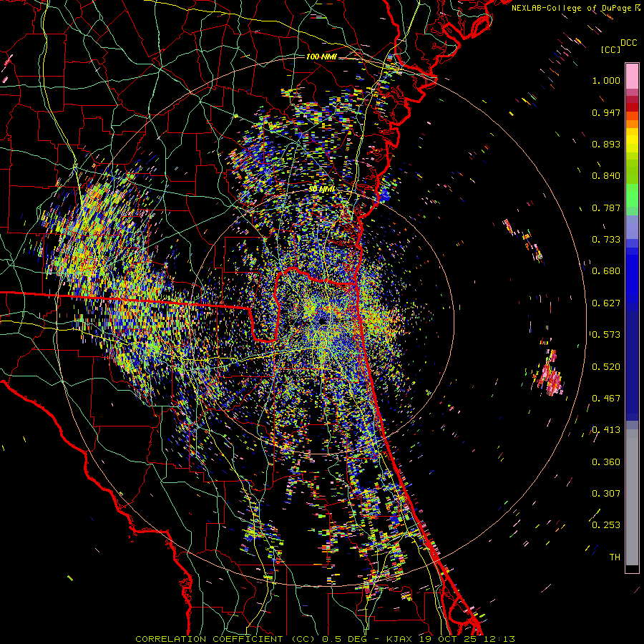Select the 0.413 scale value
The width and height of the screenshot is (644, 644).
606,430
